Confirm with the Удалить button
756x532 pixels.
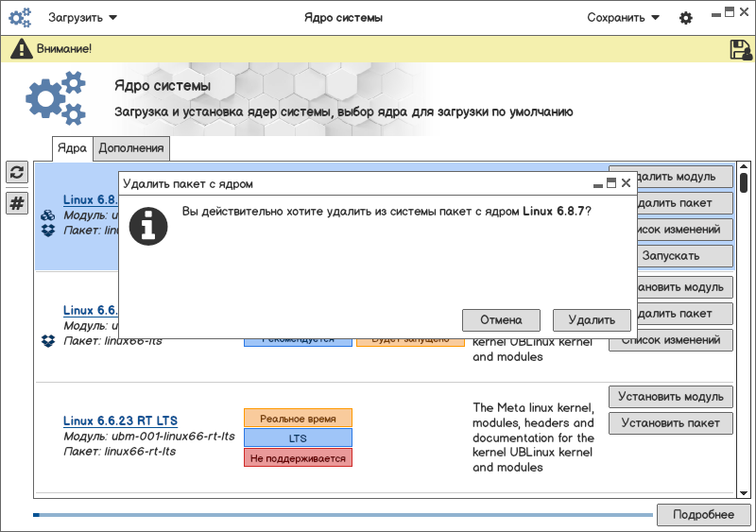tap(592, 320)
